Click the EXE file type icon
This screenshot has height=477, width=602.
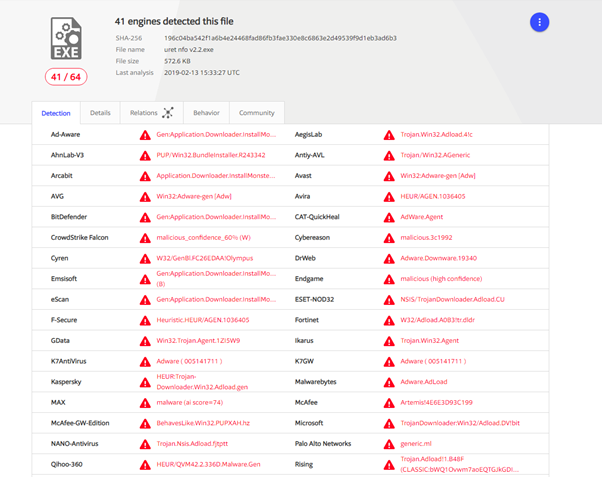(x=68, y=38)
